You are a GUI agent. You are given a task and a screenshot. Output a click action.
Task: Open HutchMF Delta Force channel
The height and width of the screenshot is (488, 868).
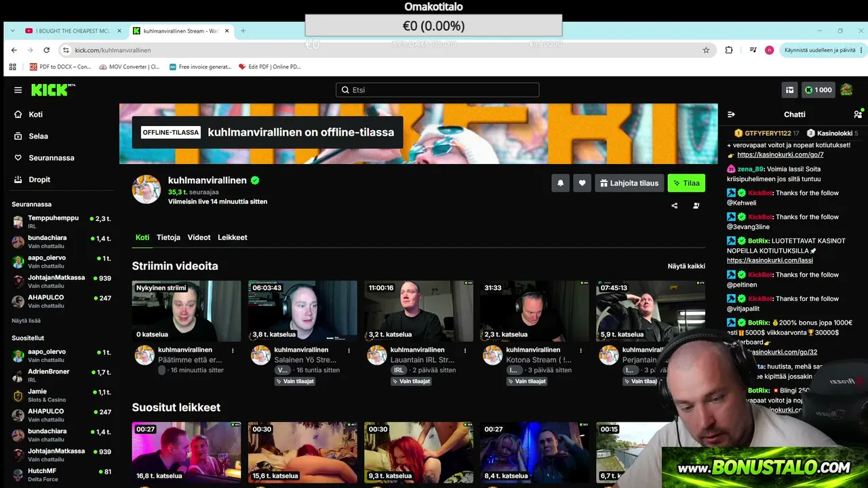tap(61, 474)
